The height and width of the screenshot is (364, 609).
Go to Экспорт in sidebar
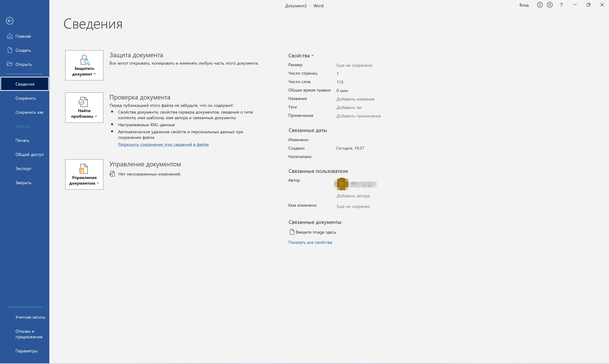(x=23, y=168)
